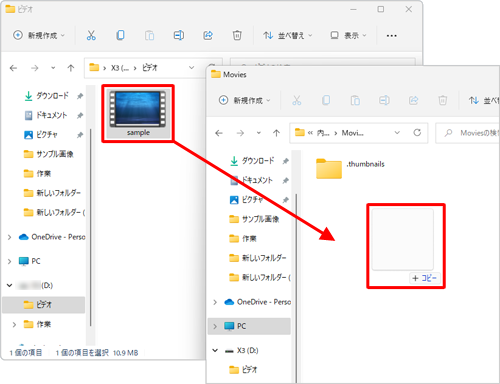This screenshot has height=384, width=500.
Task: Click Delete trash icon in ビデオ window
Action: click(237, 35)
